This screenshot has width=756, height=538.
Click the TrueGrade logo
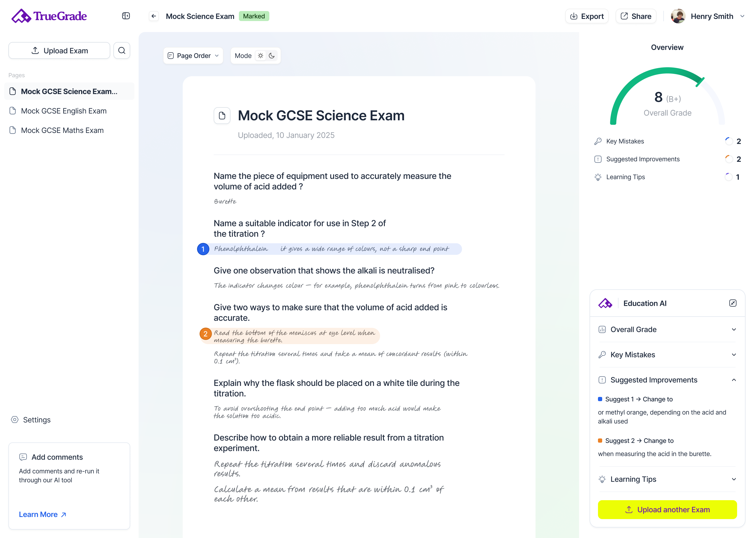49,16
